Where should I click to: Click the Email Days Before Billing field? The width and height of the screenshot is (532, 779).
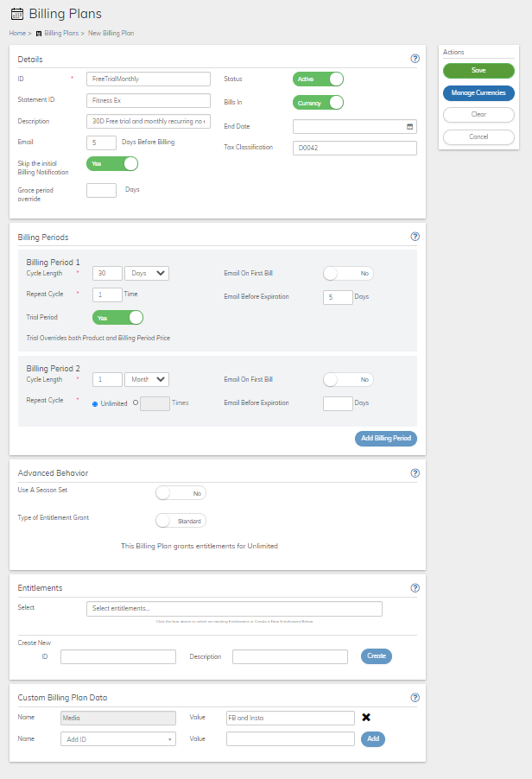click(101, 142)
